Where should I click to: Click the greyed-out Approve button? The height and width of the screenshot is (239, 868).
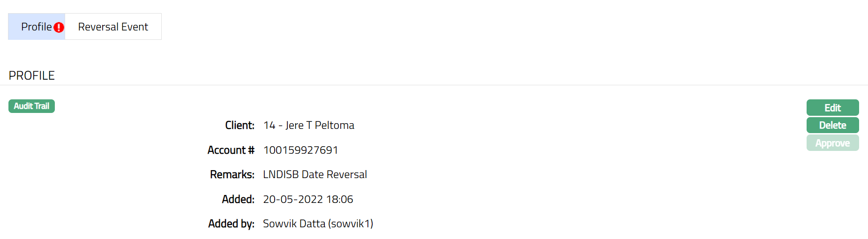pos(832,143)
